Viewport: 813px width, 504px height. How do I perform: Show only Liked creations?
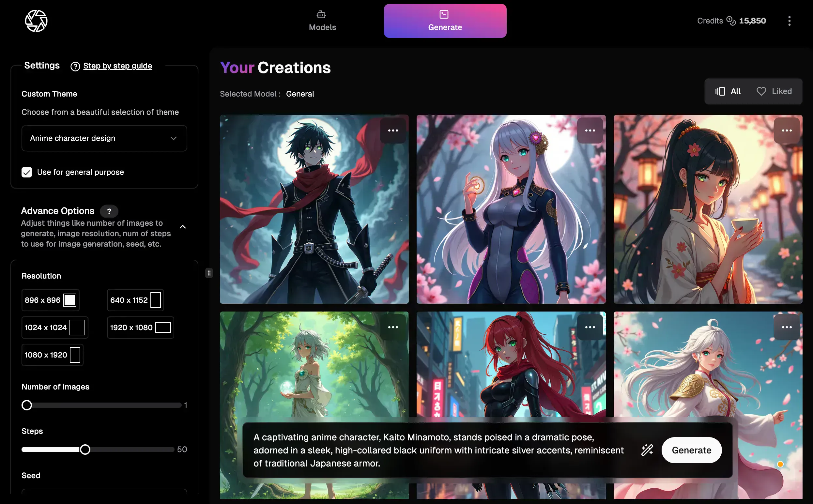point(774,91)
